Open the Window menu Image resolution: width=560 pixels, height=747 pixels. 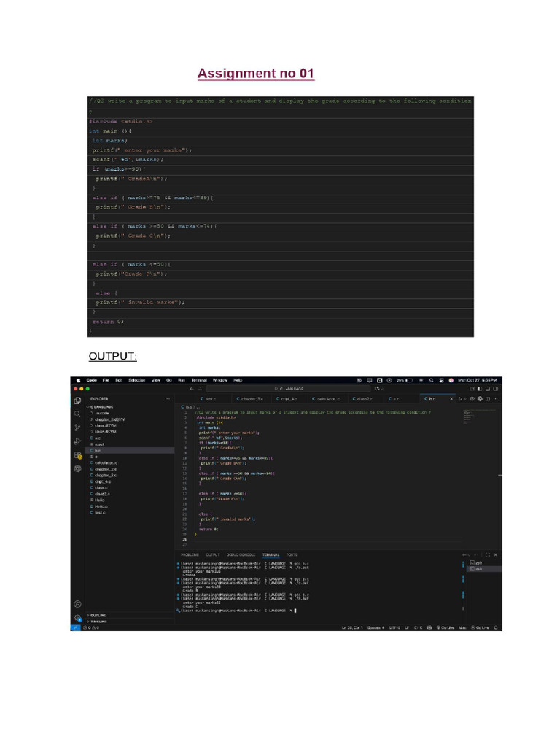pyautogui.click(x=220, y=380)
